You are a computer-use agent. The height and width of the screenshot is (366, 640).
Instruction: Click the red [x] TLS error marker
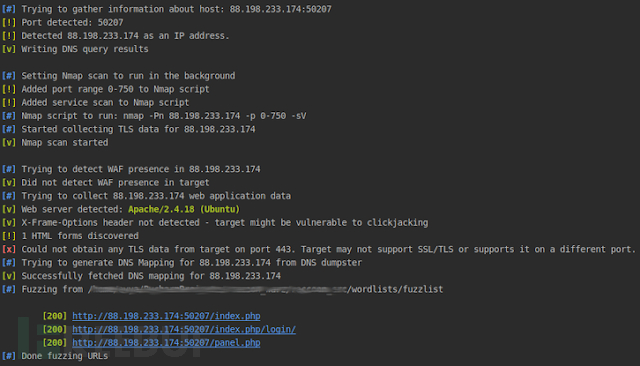tap(9, 249)
